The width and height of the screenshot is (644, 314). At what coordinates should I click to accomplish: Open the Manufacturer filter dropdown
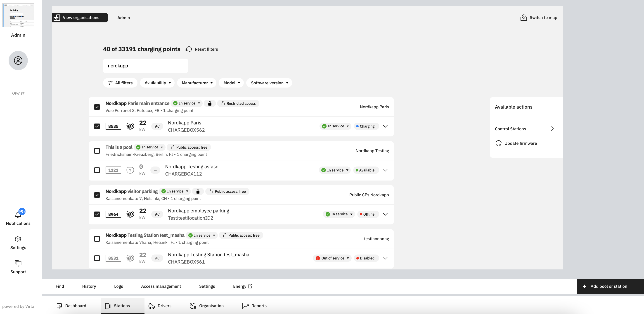click(197, 83)
